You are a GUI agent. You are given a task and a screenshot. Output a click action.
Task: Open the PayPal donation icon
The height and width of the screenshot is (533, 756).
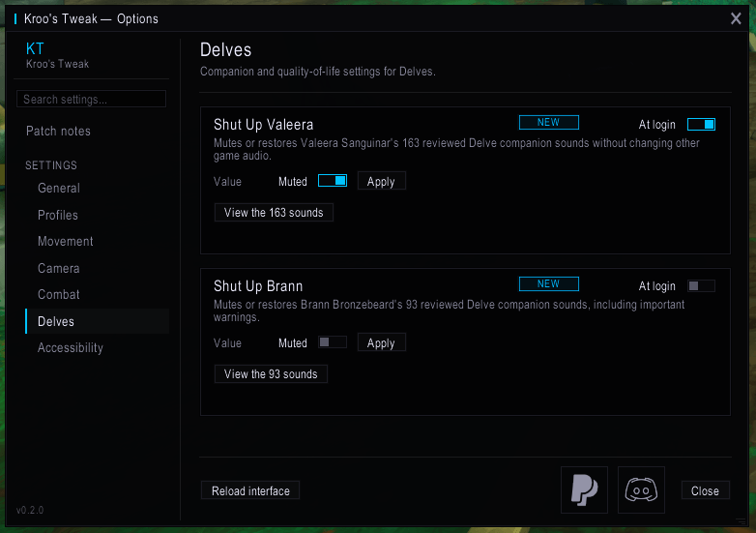(584, 489)
